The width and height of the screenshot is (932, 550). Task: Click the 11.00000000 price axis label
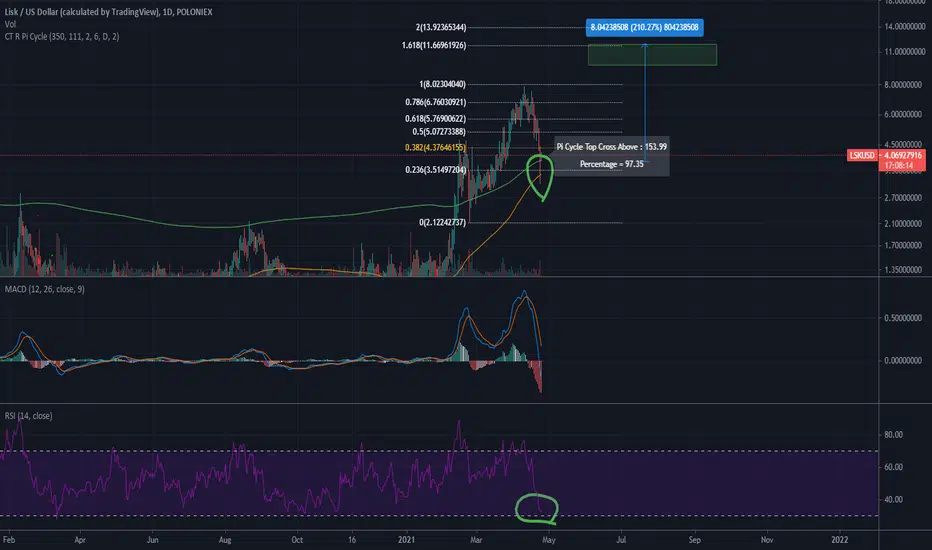click(x=905, y=52)
